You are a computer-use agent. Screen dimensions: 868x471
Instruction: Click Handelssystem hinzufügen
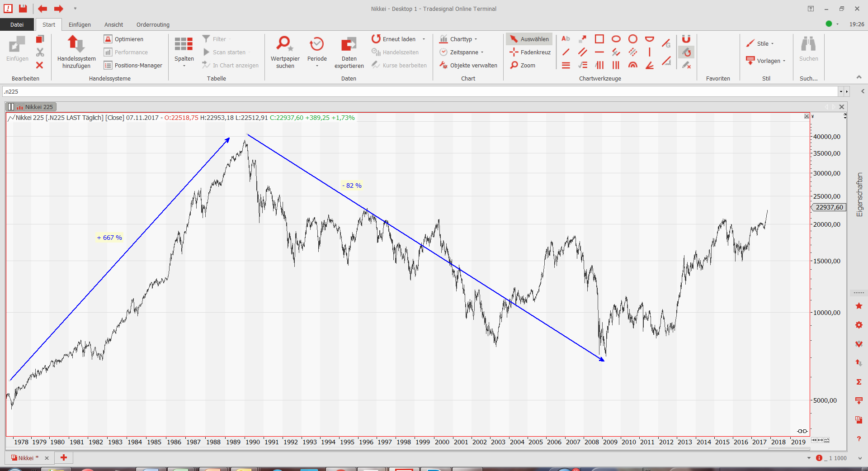[76, 52]
